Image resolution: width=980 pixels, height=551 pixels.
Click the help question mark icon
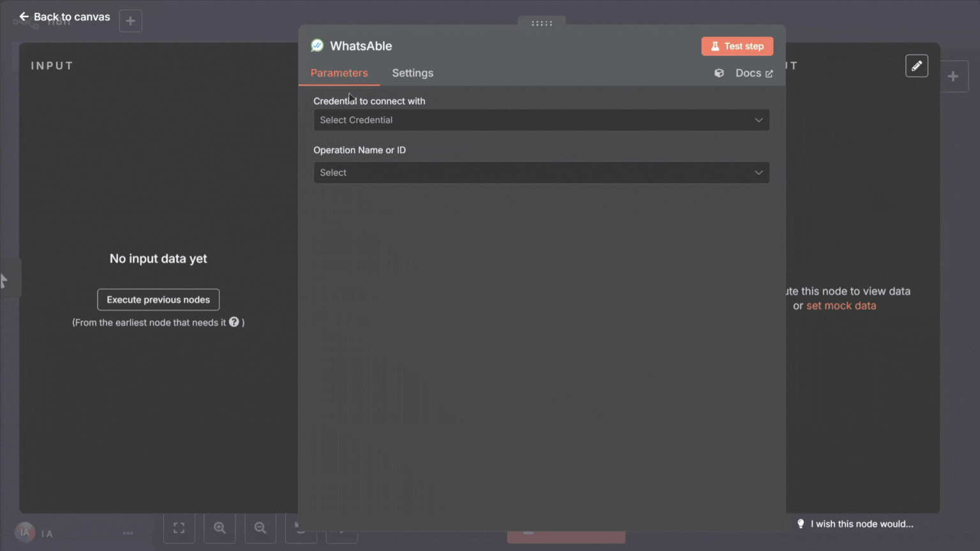(234, 322)
